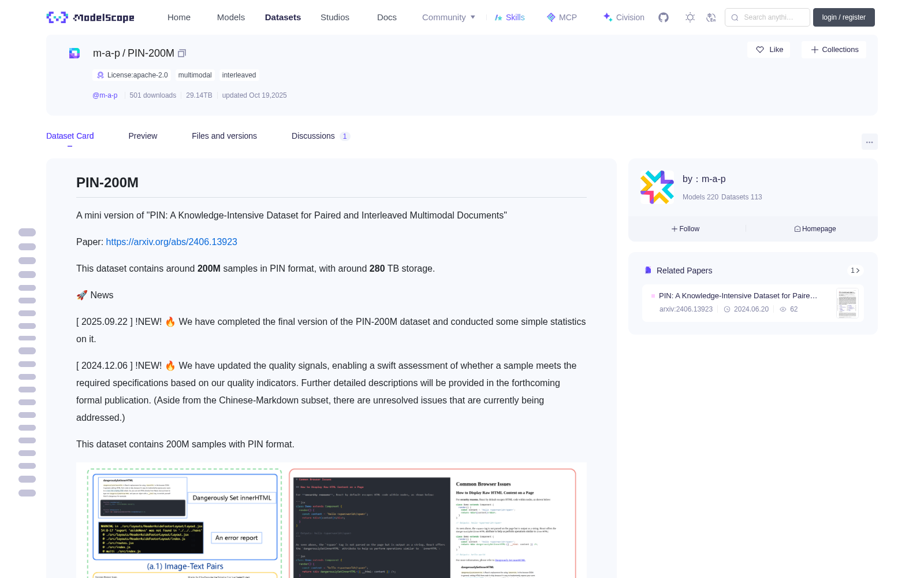Viewport: 924px width, 578px height.
Task: Switch to the Preview tab
Action: point(143,136)
